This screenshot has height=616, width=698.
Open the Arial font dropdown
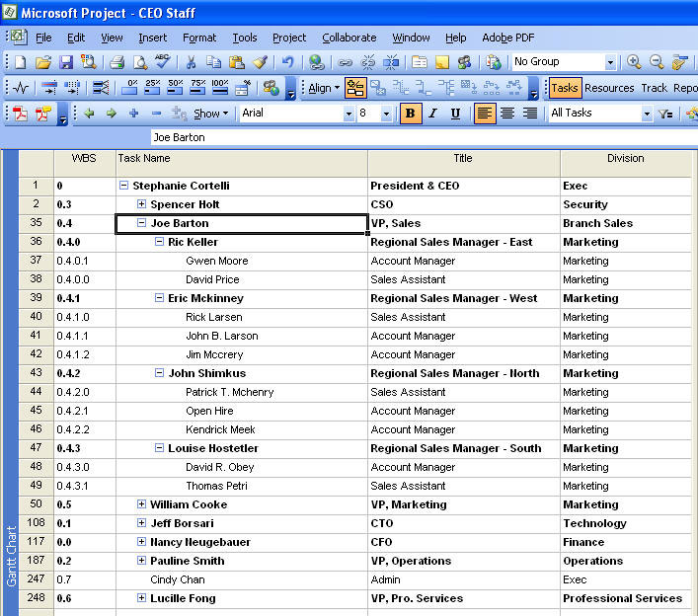pos(349,114)
